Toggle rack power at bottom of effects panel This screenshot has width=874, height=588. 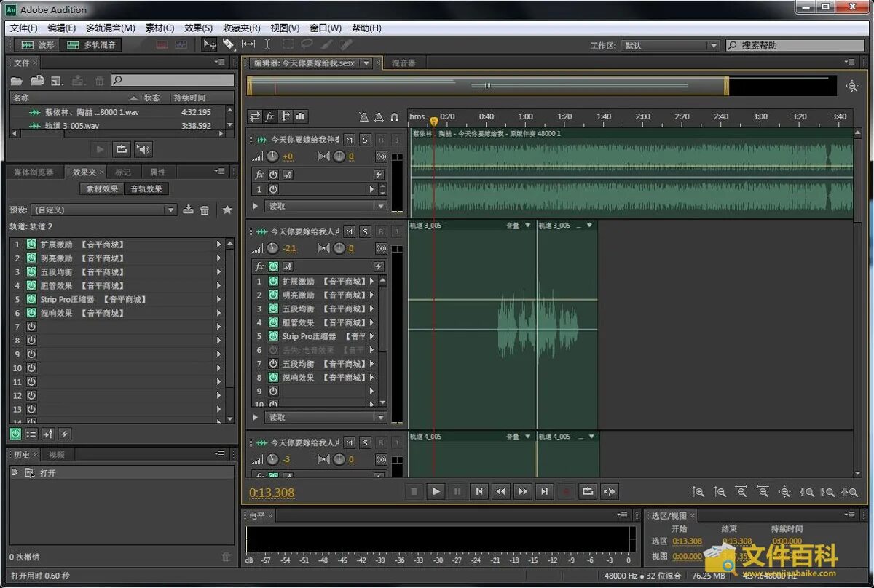pos(15,434)
